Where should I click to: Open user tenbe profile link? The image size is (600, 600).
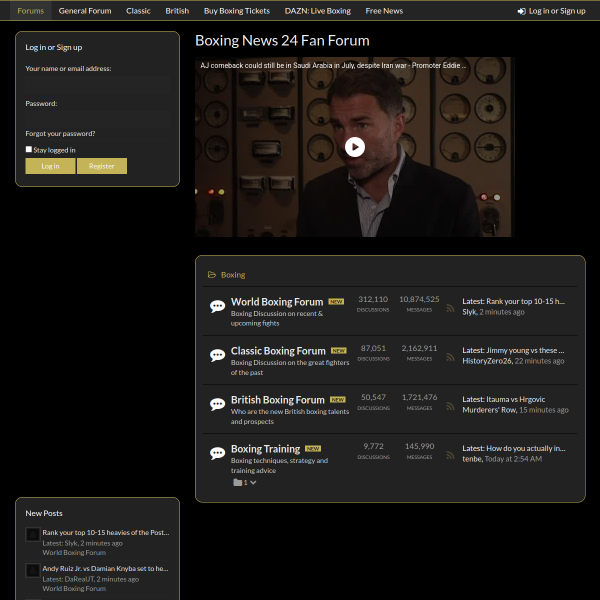pyautogui.click(x=472, y=459)
